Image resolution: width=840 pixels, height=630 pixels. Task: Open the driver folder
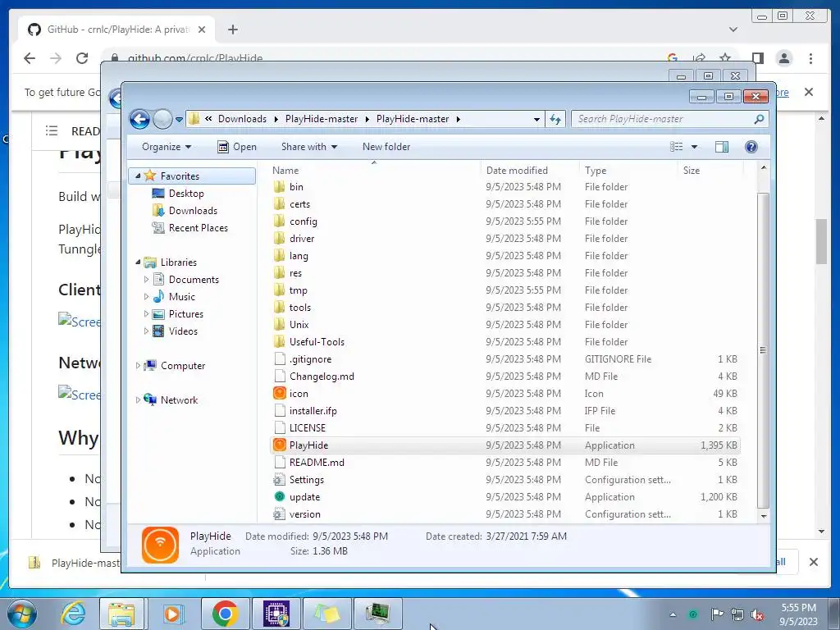(302, 239)
